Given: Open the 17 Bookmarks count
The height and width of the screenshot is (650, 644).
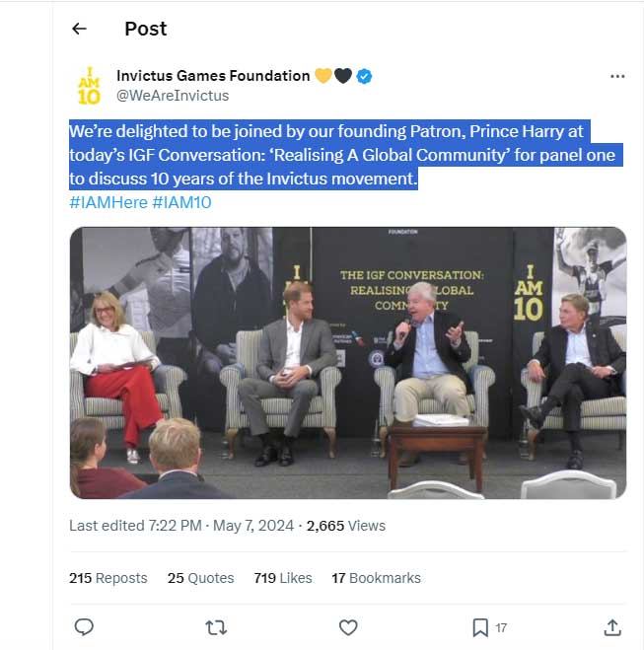Looking at the screenshot, I should pyautogui.click(x=376, y=578).
